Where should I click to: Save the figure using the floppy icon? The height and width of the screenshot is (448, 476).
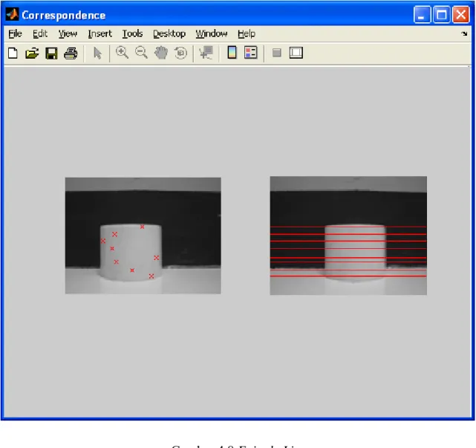(x=51, y=53)
